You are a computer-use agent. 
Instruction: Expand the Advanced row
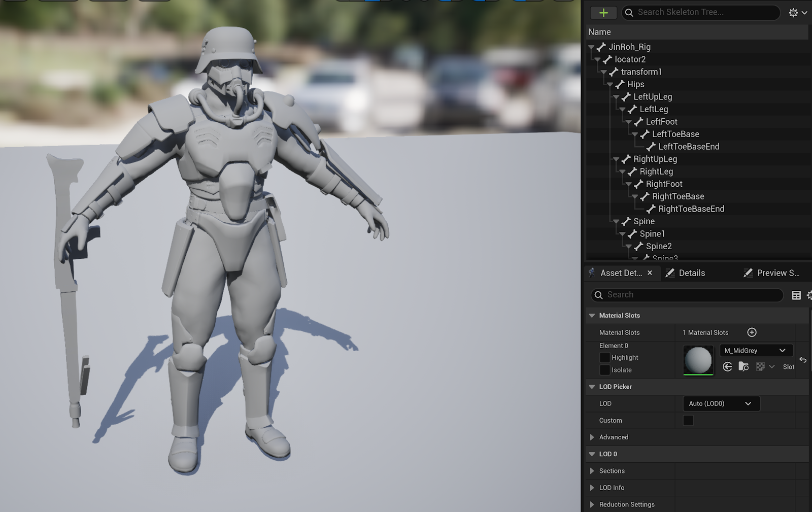point(592,437)
